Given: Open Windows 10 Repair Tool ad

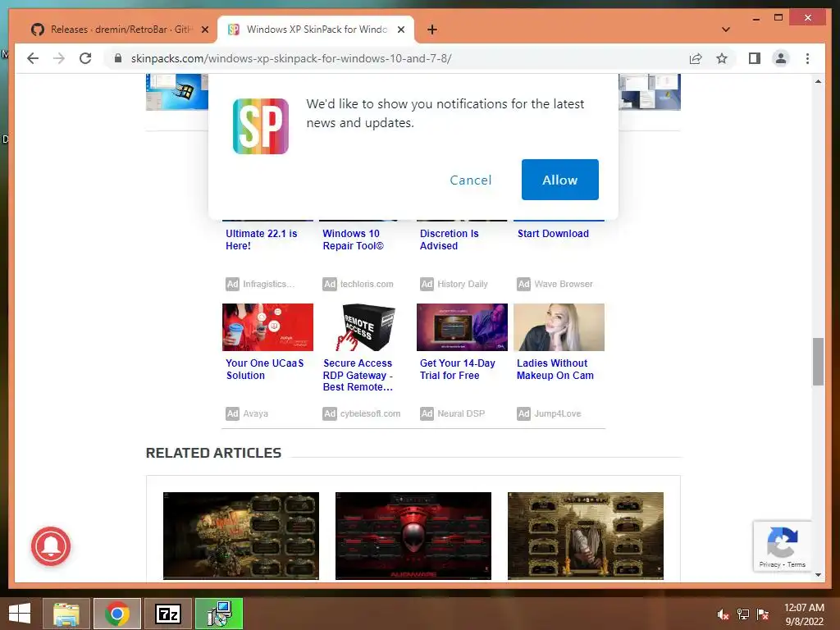Looking at the screenshot, I should click(x=353, y=240).
